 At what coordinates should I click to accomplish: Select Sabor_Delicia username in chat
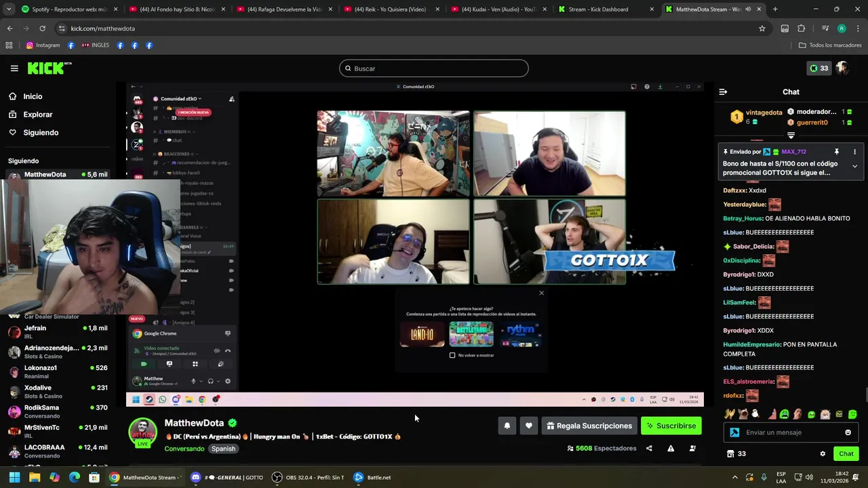pos(752,247)
